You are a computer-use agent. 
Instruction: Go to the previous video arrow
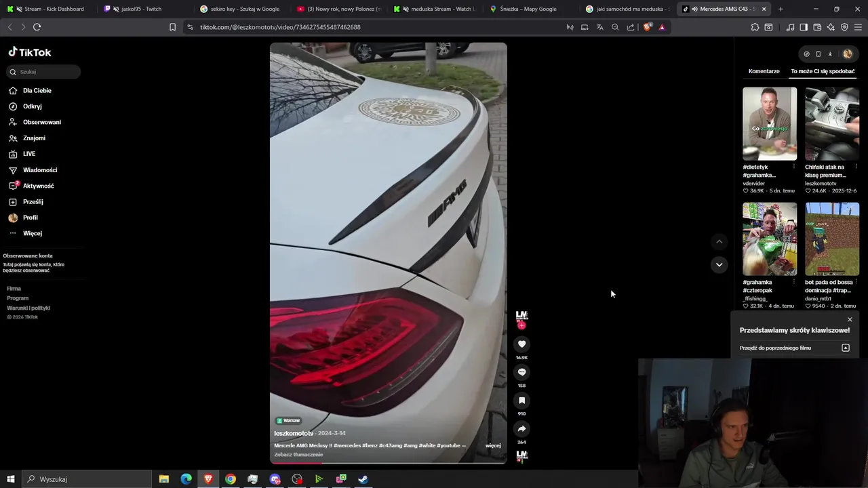(719, 242)
